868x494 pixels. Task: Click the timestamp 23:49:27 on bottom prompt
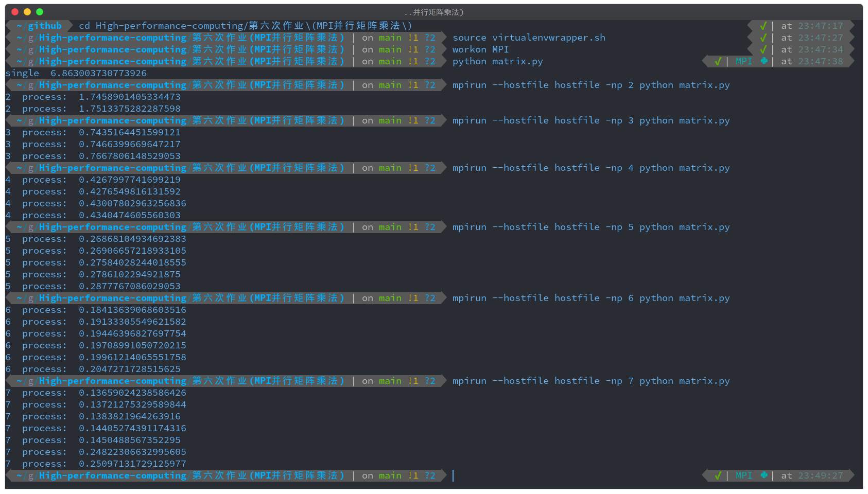(x=820, y=475)
